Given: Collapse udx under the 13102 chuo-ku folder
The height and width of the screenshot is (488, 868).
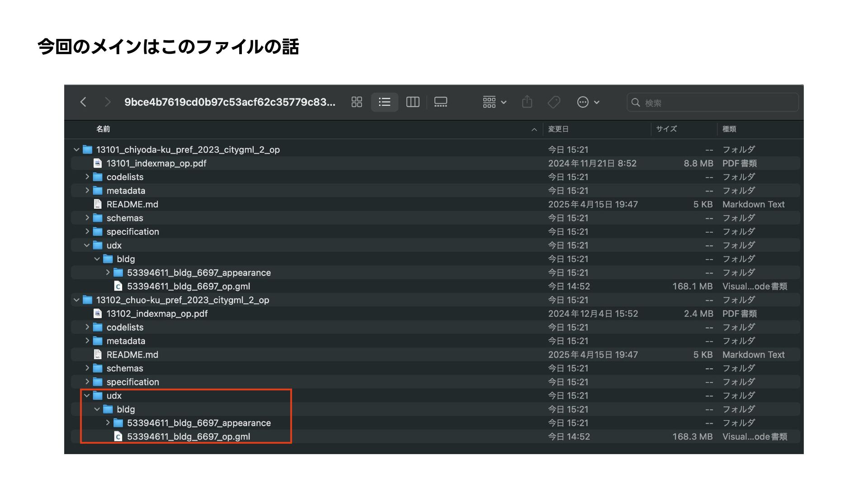Looking at the screenshot, I should (87, 396).
